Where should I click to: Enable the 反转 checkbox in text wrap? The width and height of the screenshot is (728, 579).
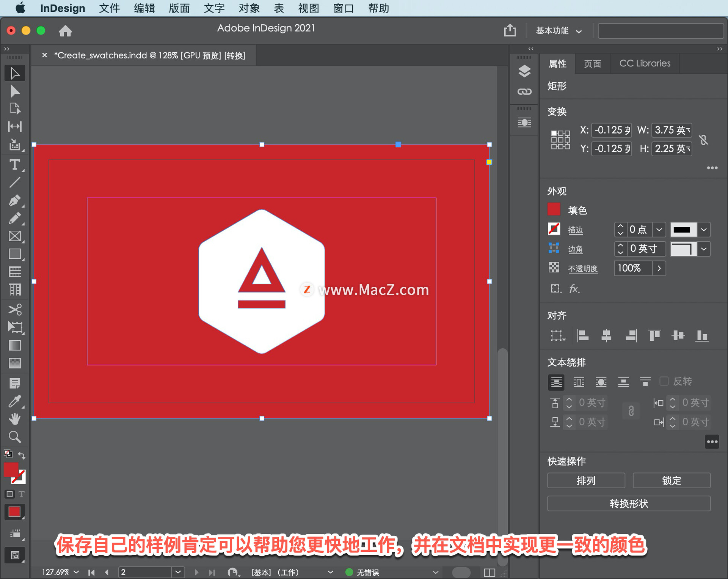coord(664,381)
